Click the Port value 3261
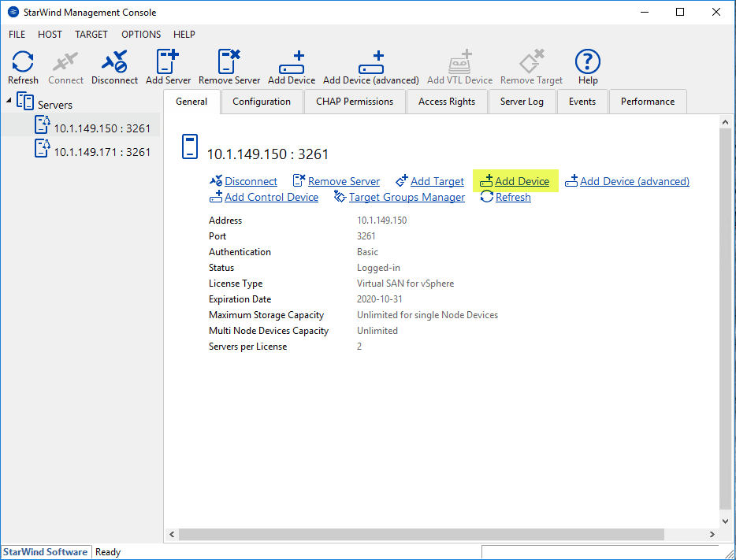 pyautogui.click(x=366, y=236)
